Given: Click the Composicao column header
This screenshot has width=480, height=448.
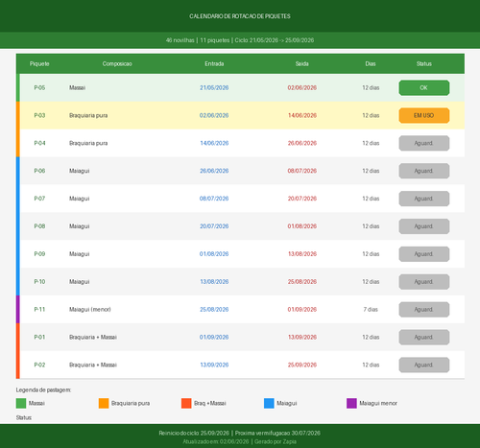Looking at the screenshot, I should (117, 63).
